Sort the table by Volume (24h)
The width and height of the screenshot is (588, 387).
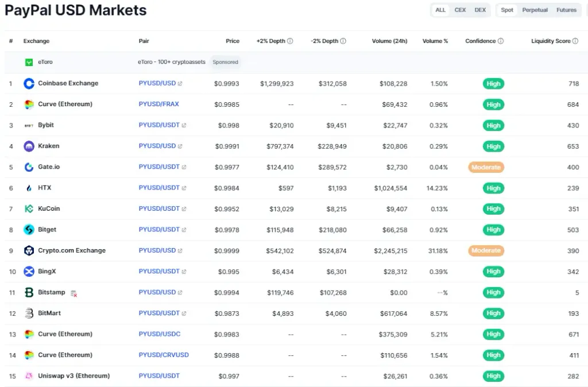click(389, 41)
